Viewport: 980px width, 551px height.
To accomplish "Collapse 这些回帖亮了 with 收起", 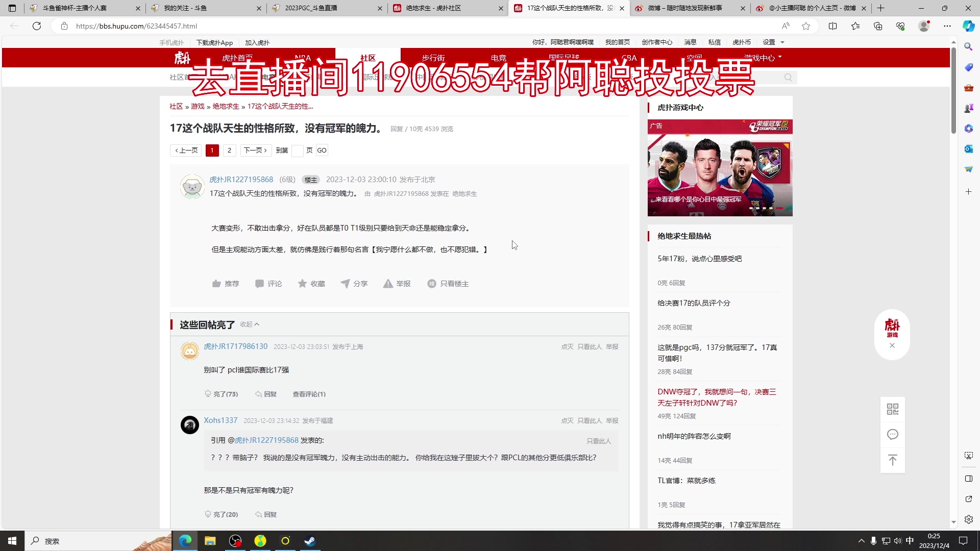I will click(250, 324).
